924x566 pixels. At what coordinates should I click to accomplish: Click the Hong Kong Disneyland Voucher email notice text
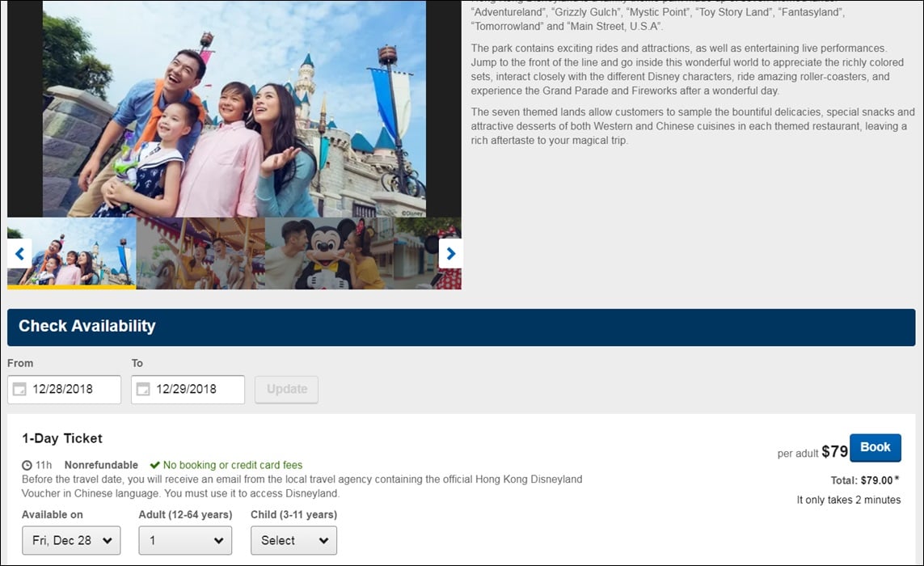coord(302,487)
